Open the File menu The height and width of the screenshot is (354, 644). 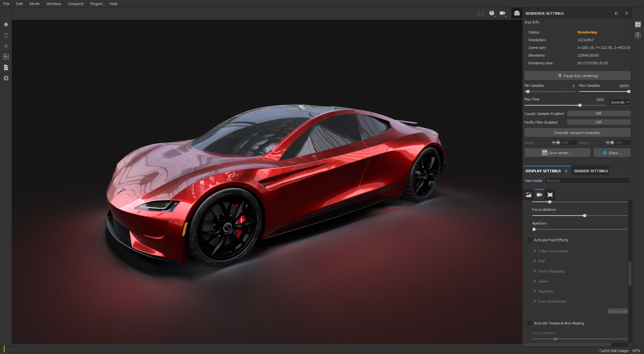pos(6,4)
